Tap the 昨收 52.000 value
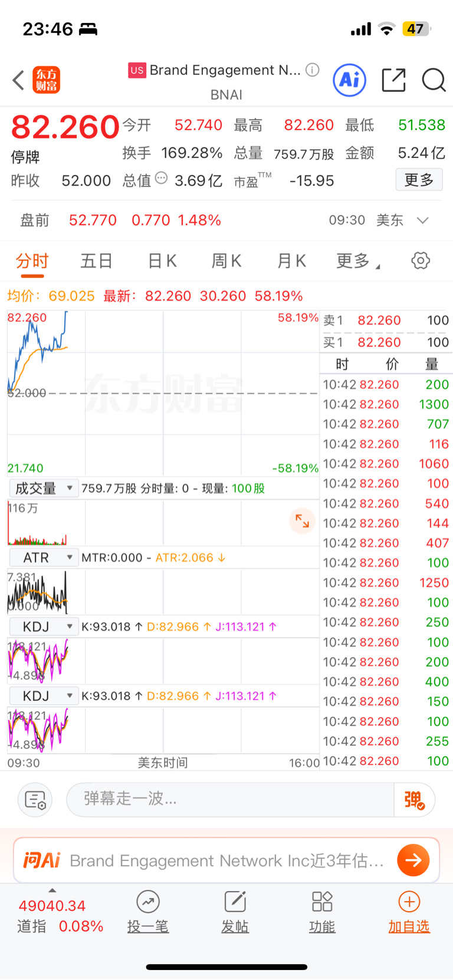Viewport: 453px width, 980px height. coord(86,181)
